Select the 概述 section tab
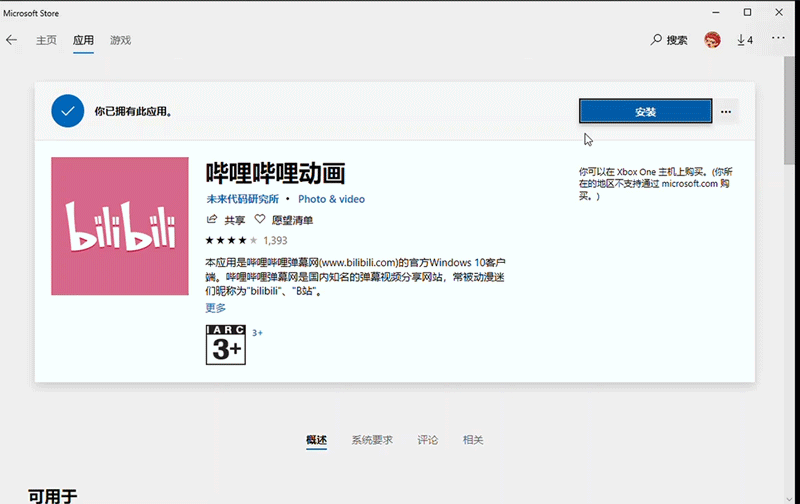This screenshot has height=504, width=800. 316,440
